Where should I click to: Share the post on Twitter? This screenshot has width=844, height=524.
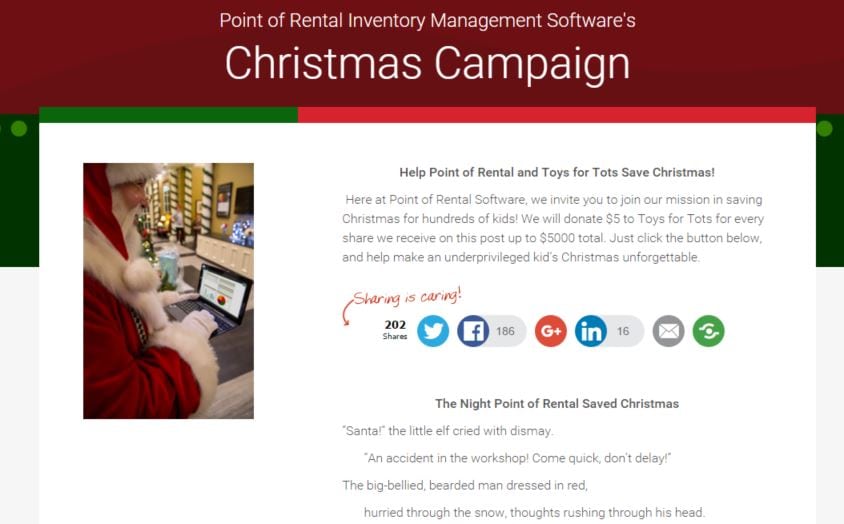pyautogui.click(x=433, y=331)
